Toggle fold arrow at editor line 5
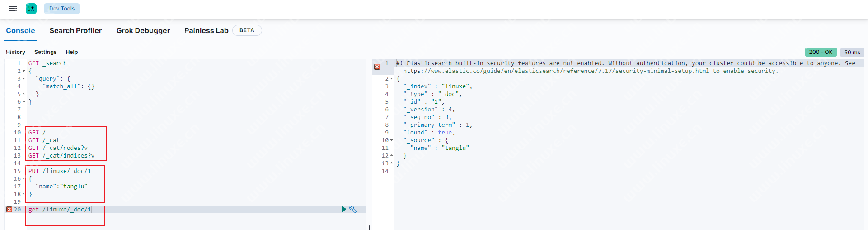This screenshot has height=230, width=868. click(24, 94)
